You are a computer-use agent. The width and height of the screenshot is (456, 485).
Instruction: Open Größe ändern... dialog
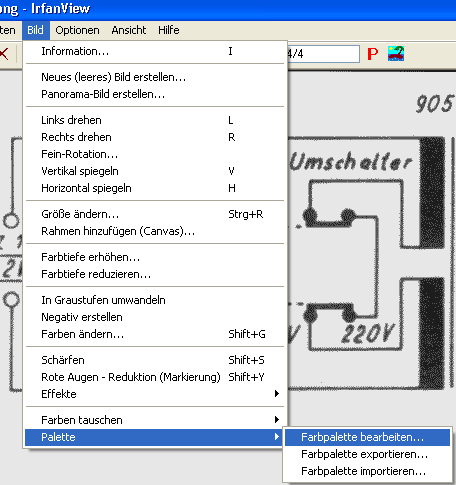[x=155, y=214]
